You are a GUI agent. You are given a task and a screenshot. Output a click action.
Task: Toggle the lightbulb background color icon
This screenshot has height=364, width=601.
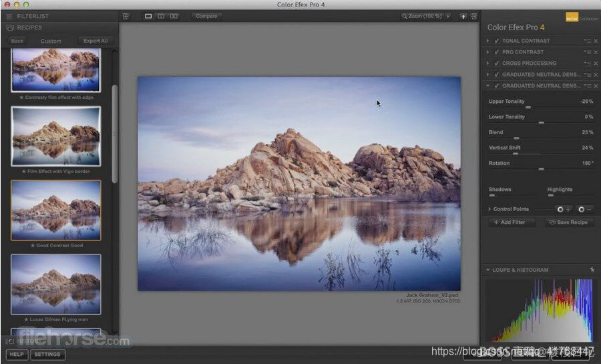point(463,16)
